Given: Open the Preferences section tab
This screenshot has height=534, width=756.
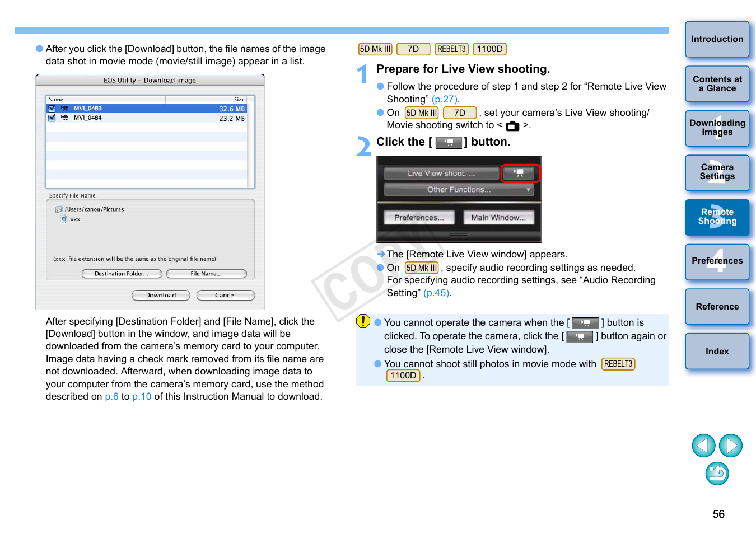Looking at the screenshot, I should click(717, 262).
